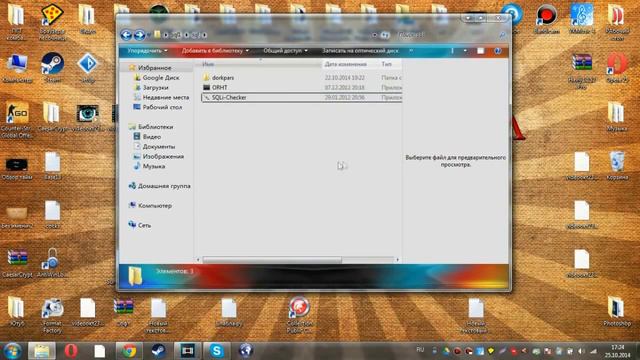
Task: Open Steam from the taskbar
Action: pos(158,351)
